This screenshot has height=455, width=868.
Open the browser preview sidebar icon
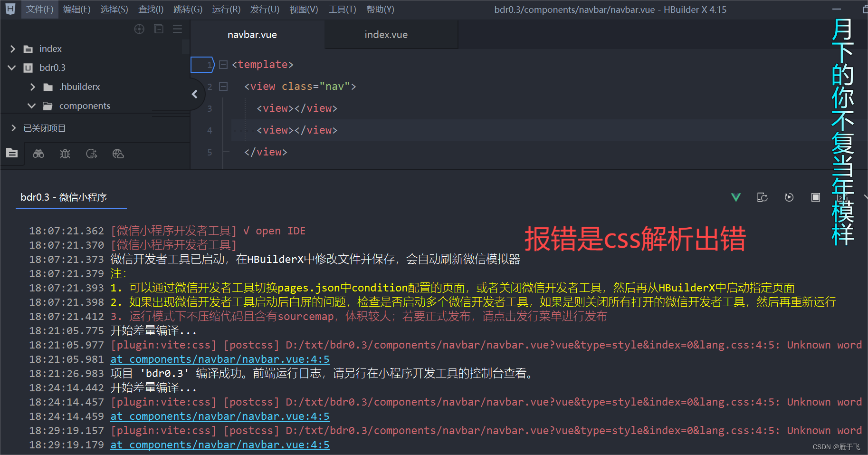[x=118, y=154]
